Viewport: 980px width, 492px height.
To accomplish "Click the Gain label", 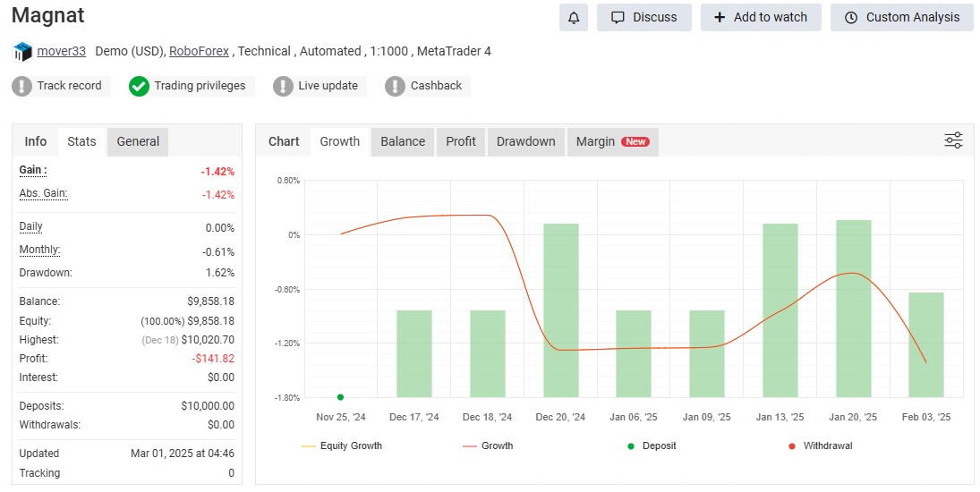I will click(x=33, y=170).
